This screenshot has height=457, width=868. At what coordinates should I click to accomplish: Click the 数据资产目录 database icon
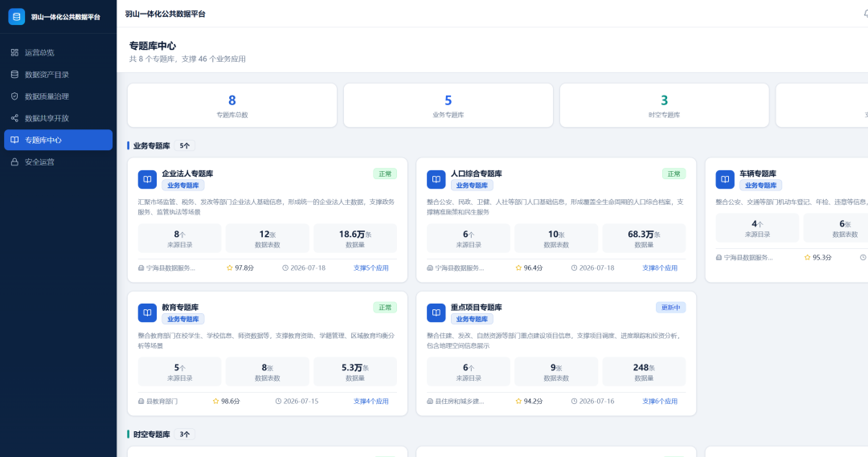pos(14,74)
